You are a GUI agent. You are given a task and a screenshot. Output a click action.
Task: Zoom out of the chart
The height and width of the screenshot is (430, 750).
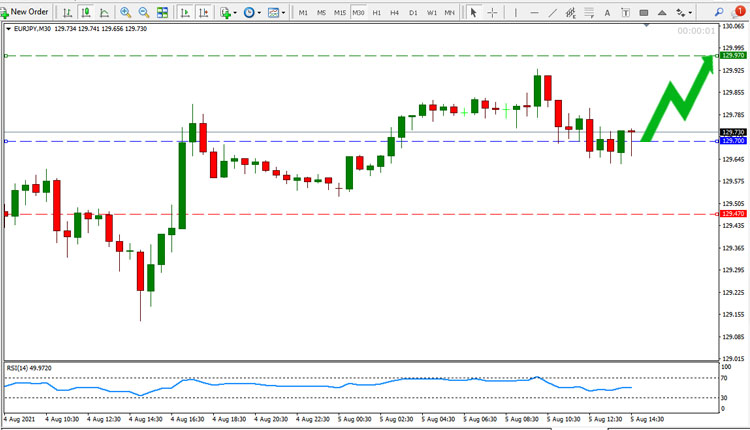click(143, 12)
